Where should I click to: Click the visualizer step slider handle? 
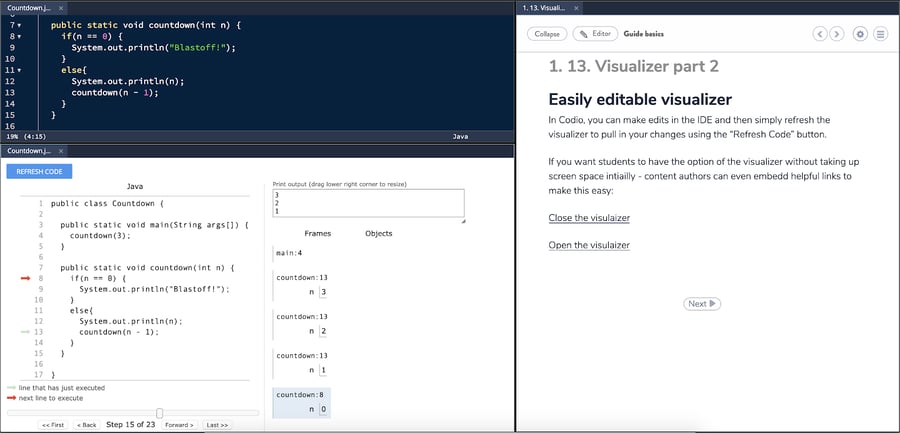159,412
